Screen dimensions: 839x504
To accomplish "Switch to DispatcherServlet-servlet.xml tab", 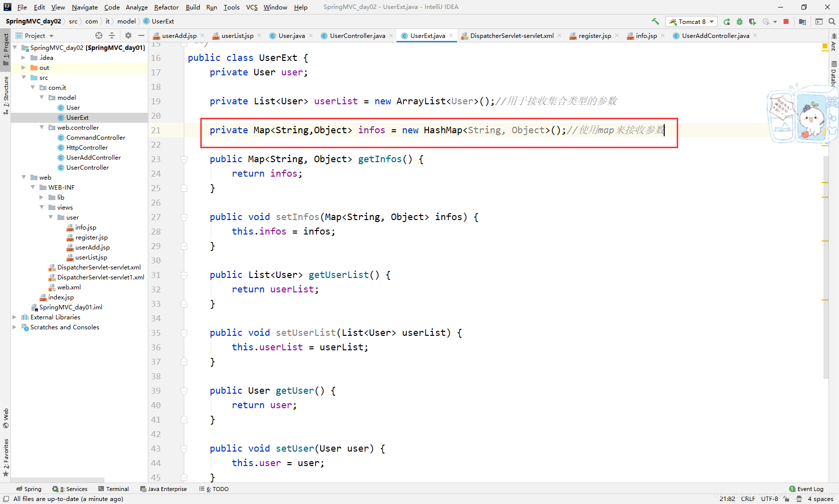I will click(511, 35).
